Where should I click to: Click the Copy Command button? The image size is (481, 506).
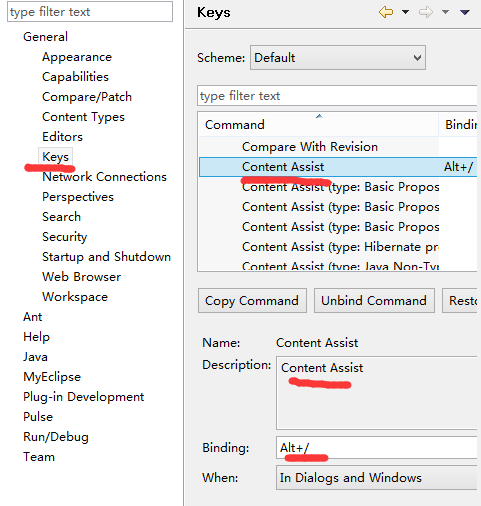point(252,301)
